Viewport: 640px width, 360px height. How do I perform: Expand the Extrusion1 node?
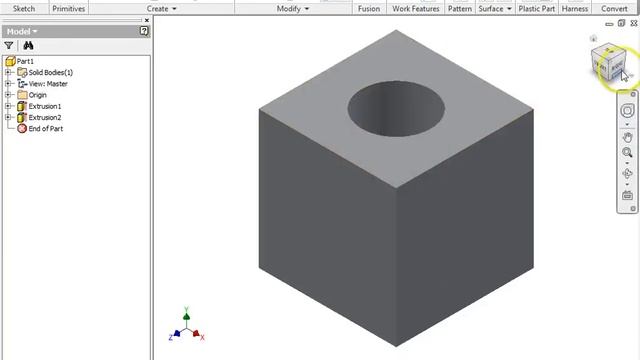coord(8,106)
